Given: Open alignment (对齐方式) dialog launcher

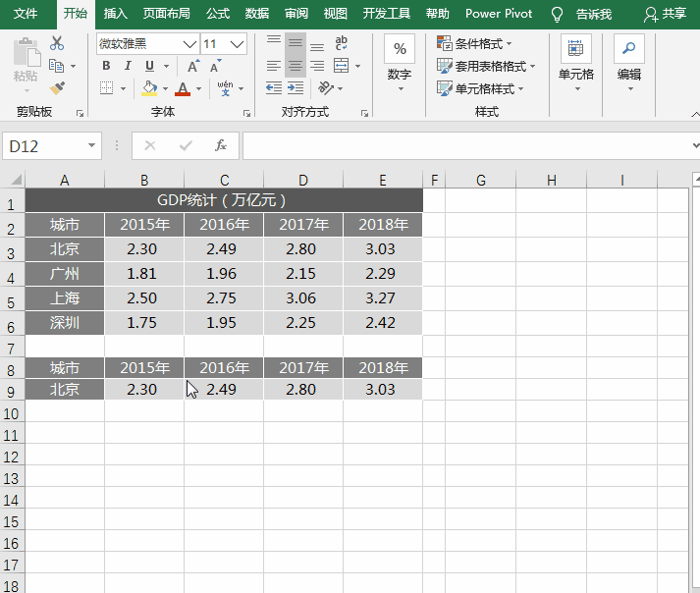Looking at the screenshot, I should click(364, 114).
